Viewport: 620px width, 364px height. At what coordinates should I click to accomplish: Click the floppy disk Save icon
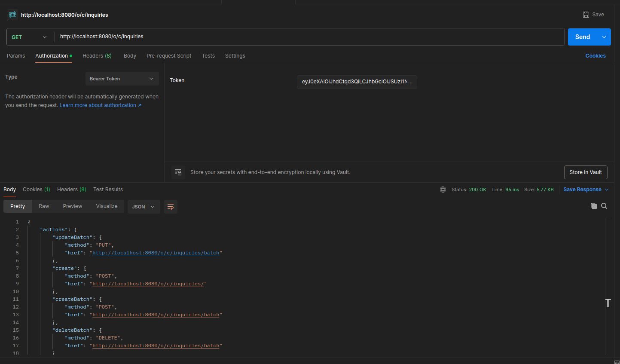586,15
